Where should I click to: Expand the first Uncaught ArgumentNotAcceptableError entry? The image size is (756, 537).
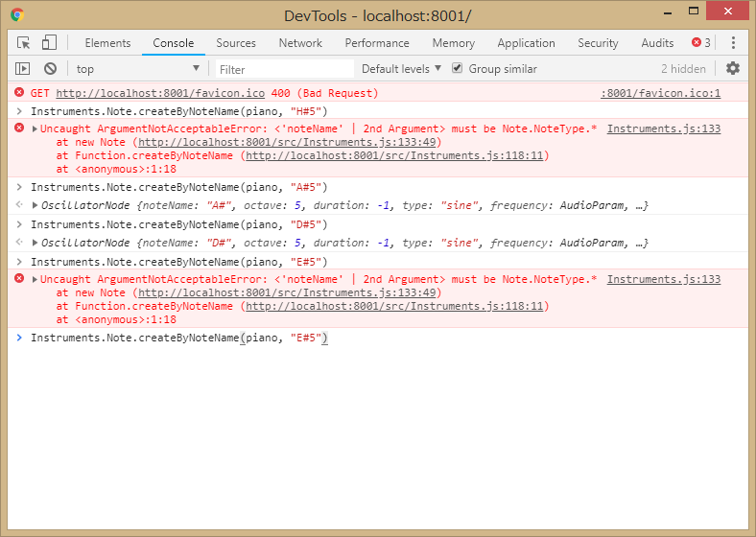35,129
